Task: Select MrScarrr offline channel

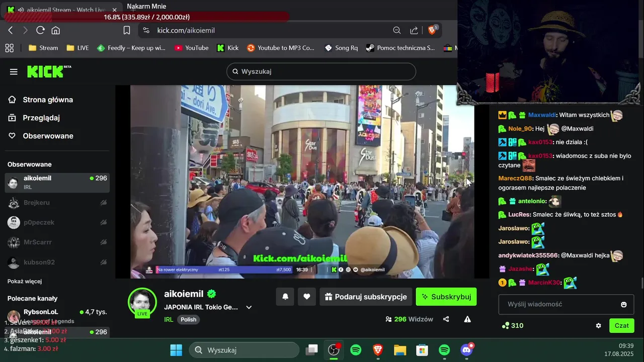Action: (57, 242)
